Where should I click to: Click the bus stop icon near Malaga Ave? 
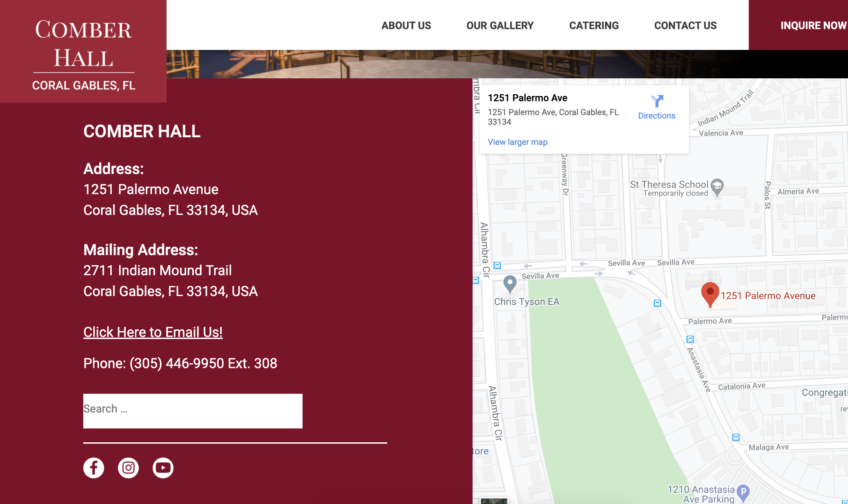coord(736,437)
